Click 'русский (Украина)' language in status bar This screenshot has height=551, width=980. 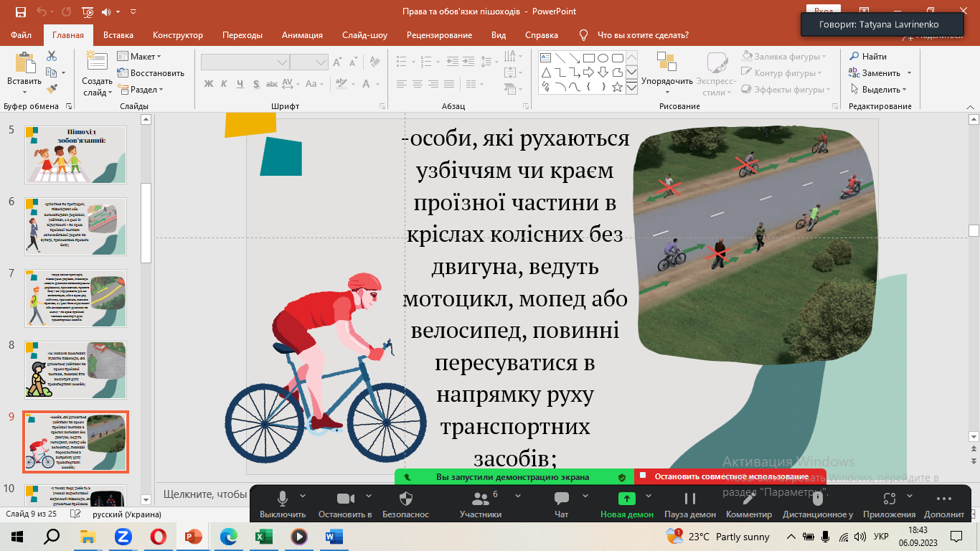[127, 514]
